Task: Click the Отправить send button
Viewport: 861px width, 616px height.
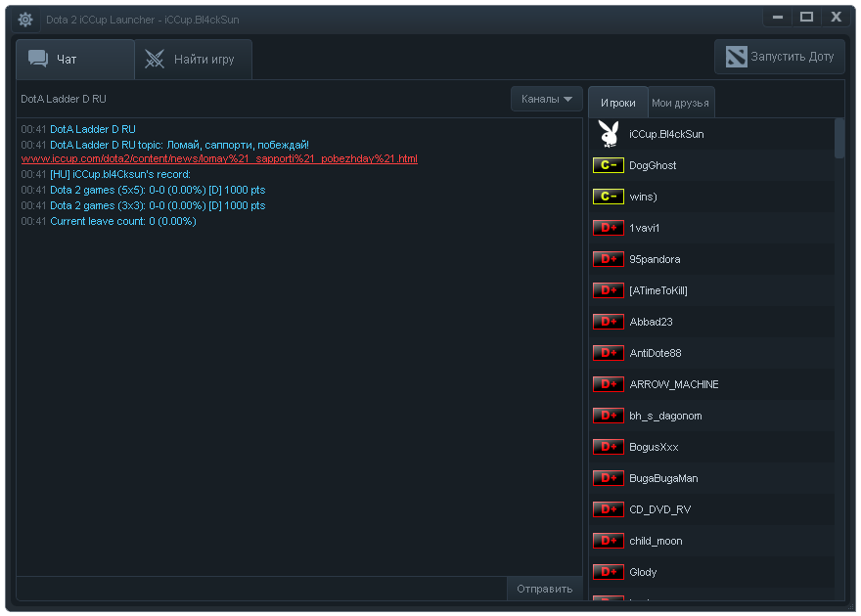Action: click(x=544, y=589)
